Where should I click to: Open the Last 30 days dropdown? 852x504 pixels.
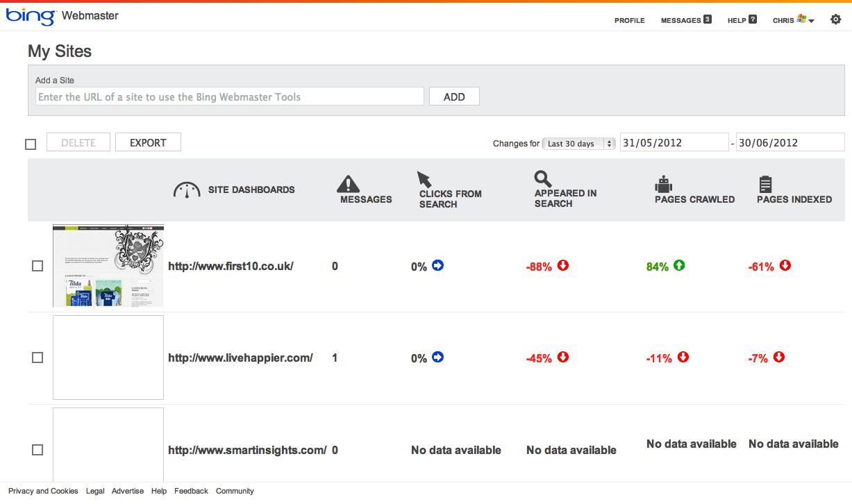point(578,144)
